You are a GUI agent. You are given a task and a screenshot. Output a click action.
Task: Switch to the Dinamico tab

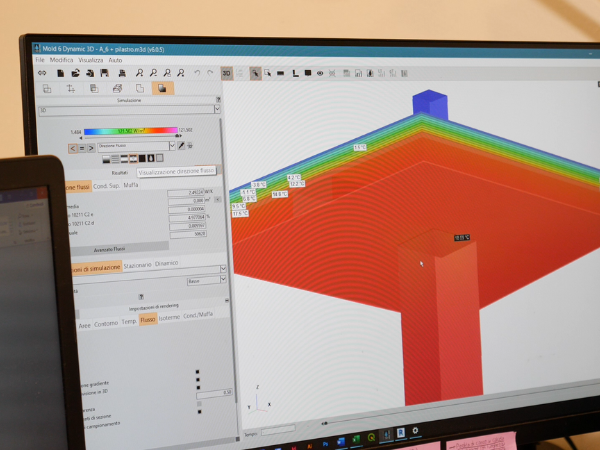tap(166, 263)
